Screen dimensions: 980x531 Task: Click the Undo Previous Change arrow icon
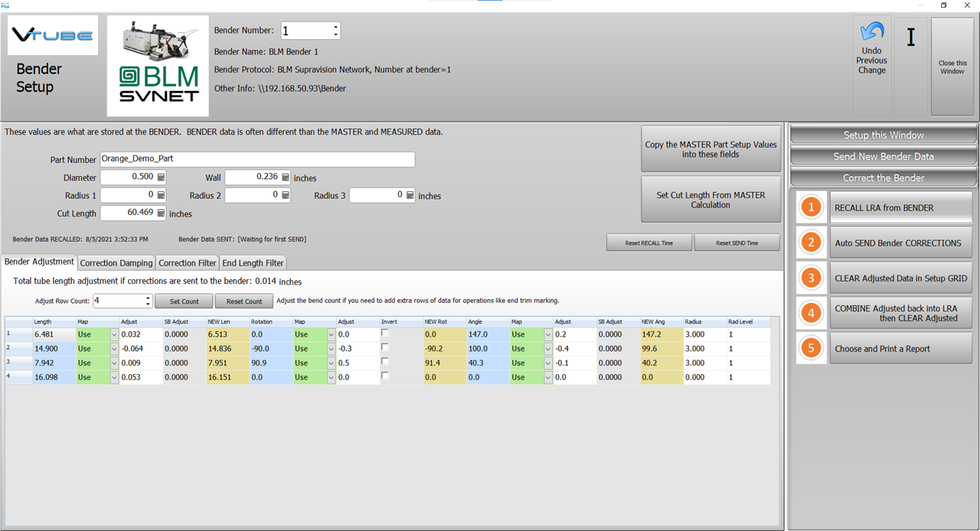point(871,32)
